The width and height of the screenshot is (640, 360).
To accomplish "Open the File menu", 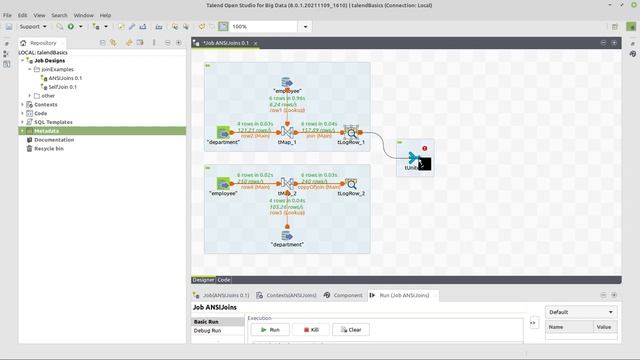I will point(7,15).
